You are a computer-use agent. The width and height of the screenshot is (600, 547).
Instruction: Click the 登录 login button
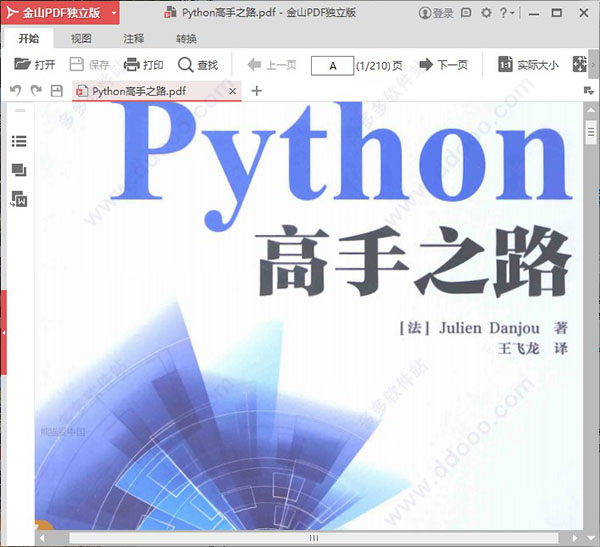(x=436, y=13)
